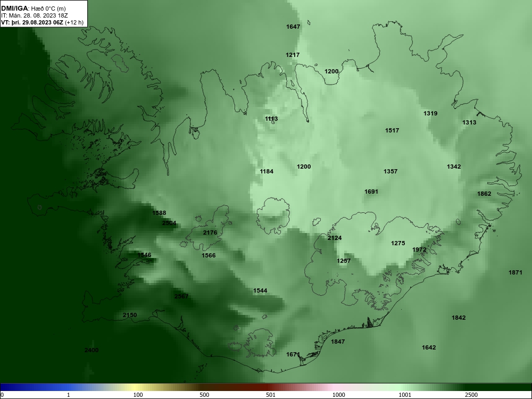The width and height of the screenshot is (532, 399).
Task: Click the '1001' legend label
Action: 405,395
